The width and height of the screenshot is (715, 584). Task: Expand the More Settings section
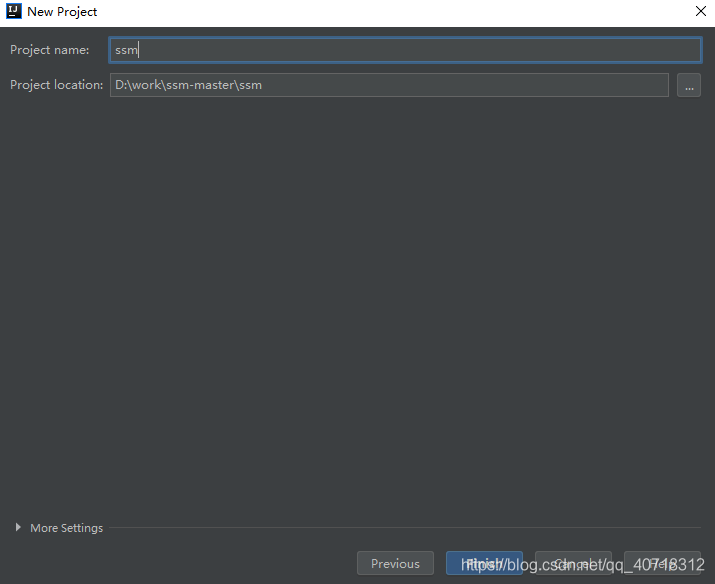point(18,527)
